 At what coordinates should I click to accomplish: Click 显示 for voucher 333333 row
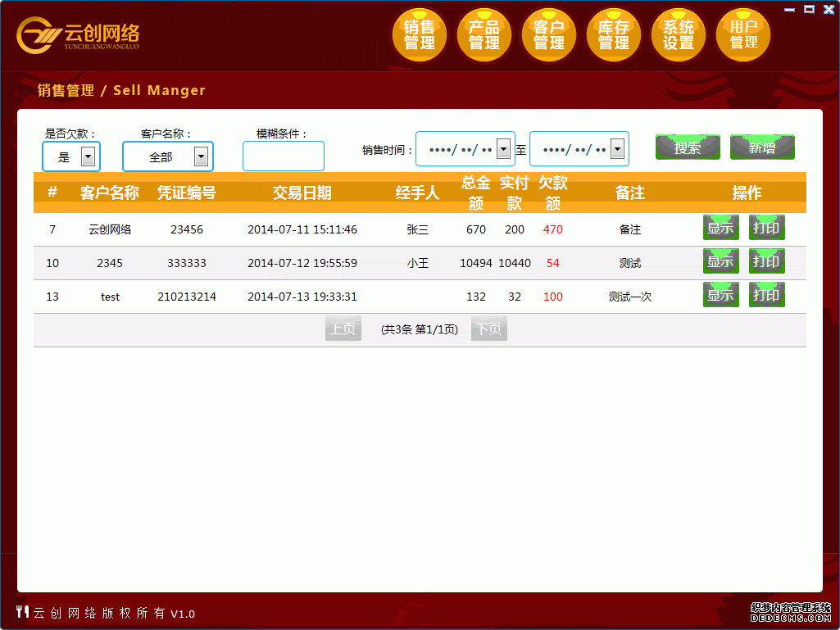click(x=720, y=261)
